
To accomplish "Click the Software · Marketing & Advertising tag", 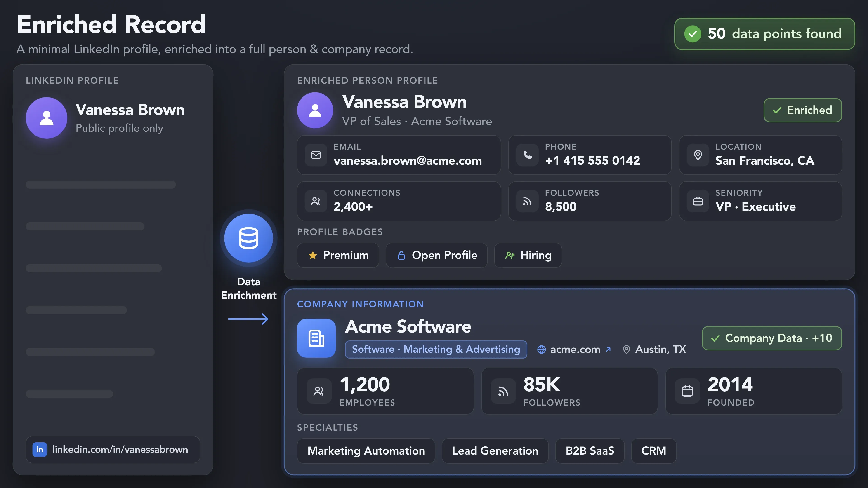I will (x=436, y=350).
